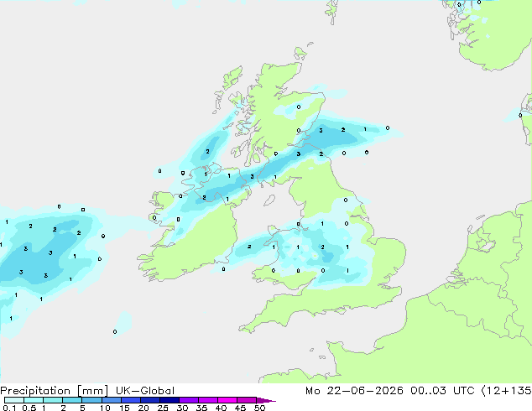Select the 0.5–1 mm legend color box
532x411 pixels.
point(34,400)
